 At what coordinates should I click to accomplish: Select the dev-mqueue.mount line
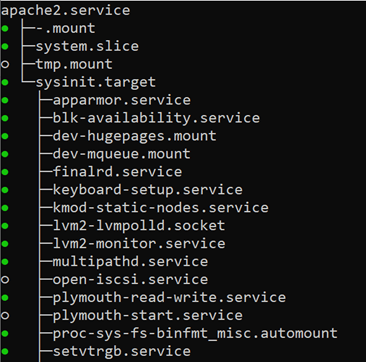pos(122,154)
